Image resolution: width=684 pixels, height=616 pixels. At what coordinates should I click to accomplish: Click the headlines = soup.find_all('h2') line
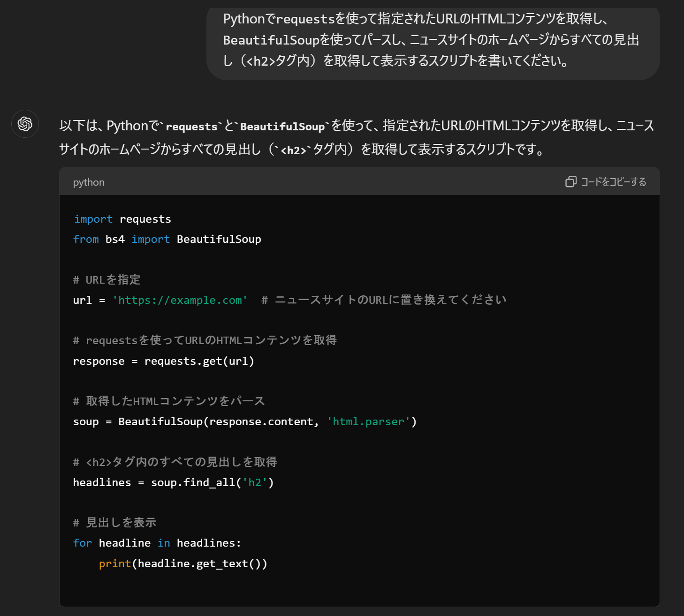point(173,483)
